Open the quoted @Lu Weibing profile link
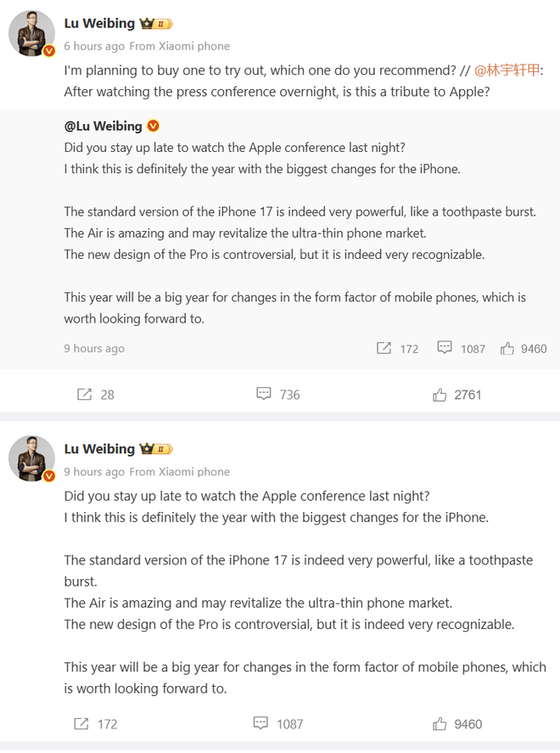This screenshot has height=753, width=560. [103, 126]
